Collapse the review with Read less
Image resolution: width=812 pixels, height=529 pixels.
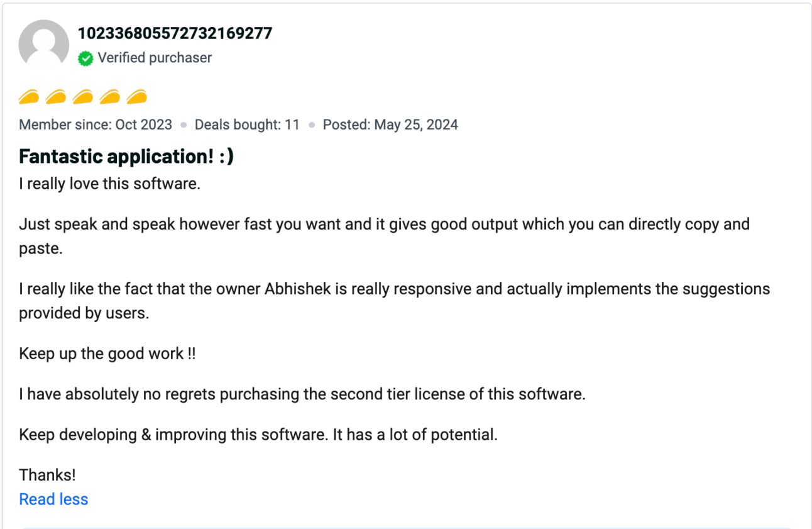(53, 499)
